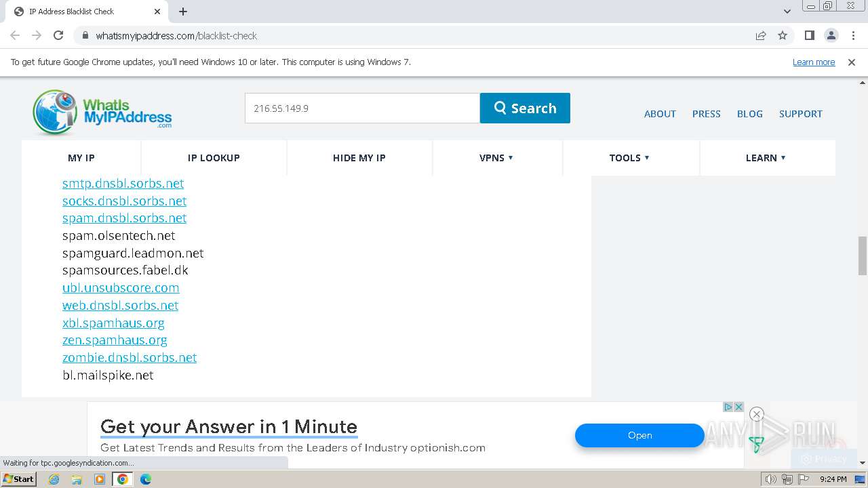Select MY IP menu item
The width and height of the screenshot is (868, 488).
(81, 158)
